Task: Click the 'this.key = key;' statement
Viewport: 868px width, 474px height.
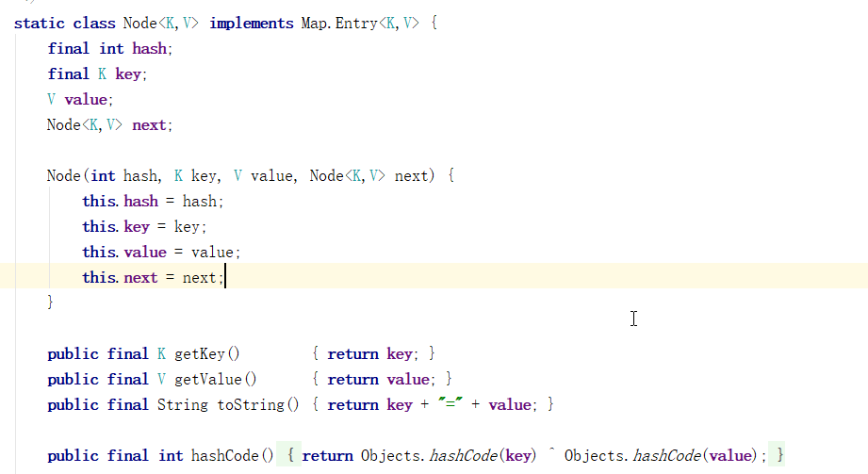Action: pos(144,227)
